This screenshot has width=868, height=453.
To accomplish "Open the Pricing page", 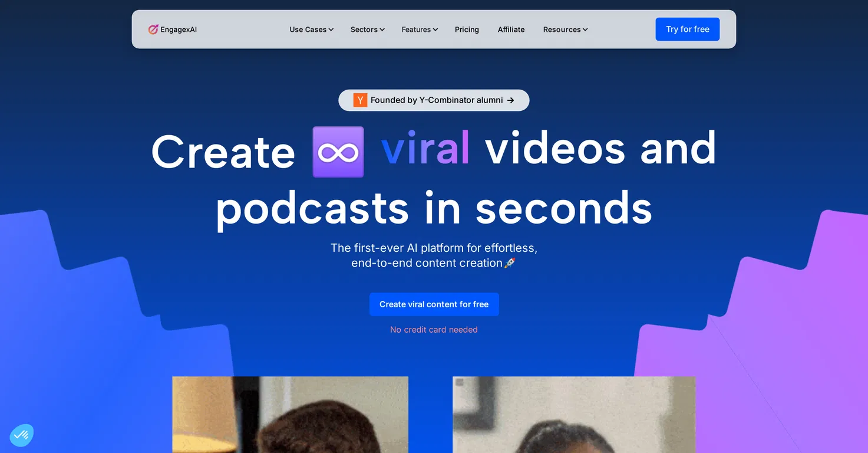I will [x=467, y=29].
